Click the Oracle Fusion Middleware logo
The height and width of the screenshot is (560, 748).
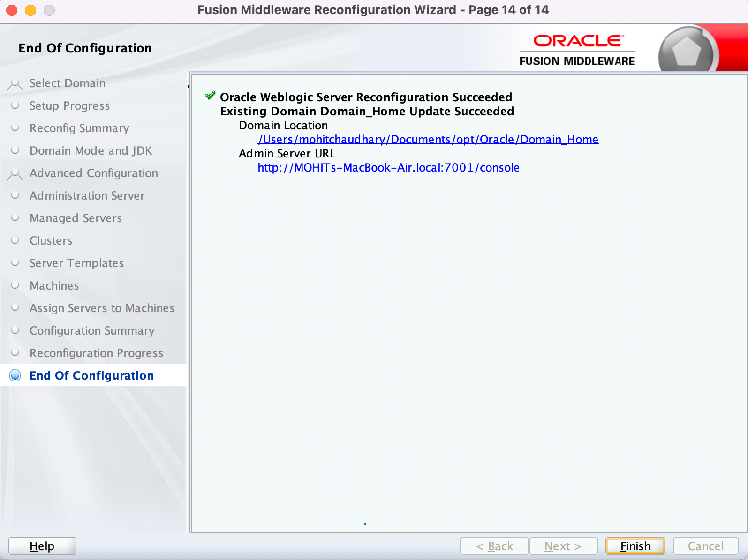coord(577,50)
